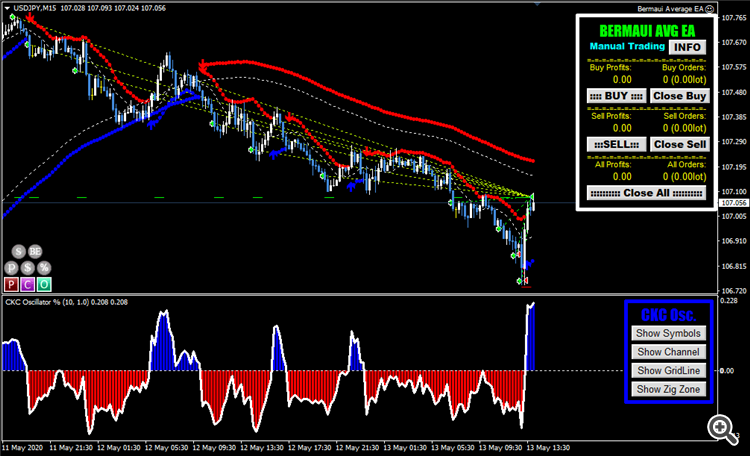Click the Close All button
Viewport: 750px width, 456px height.
point(647,193)
